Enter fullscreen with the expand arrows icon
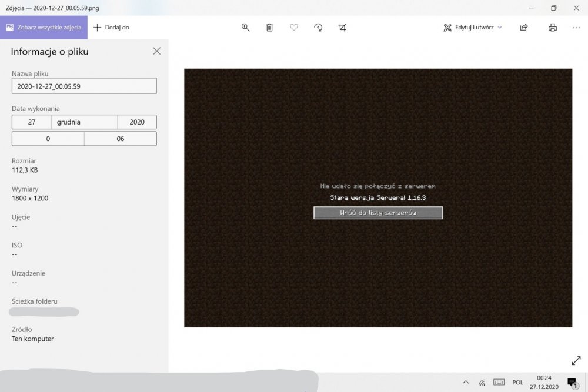Image resolution: width=588 pixels, height=392 pixels. click(576, 360)
